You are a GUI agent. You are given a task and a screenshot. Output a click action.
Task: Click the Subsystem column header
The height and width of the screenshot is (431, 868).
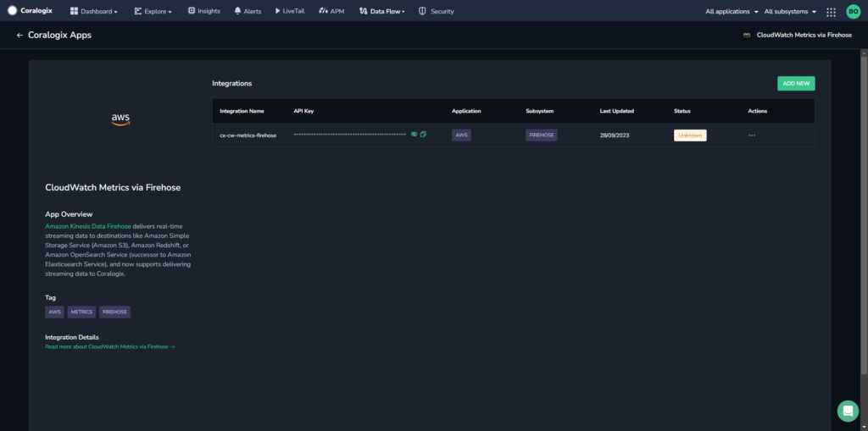coord(540,111)
